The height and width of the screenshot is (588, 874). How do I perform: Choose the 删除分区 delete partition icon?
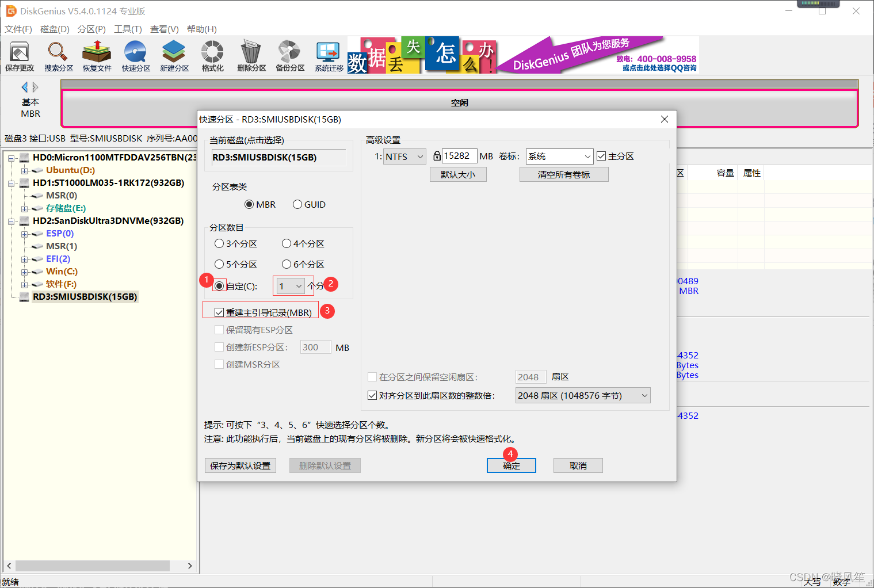pyautogui.click(x=251, y=56)
